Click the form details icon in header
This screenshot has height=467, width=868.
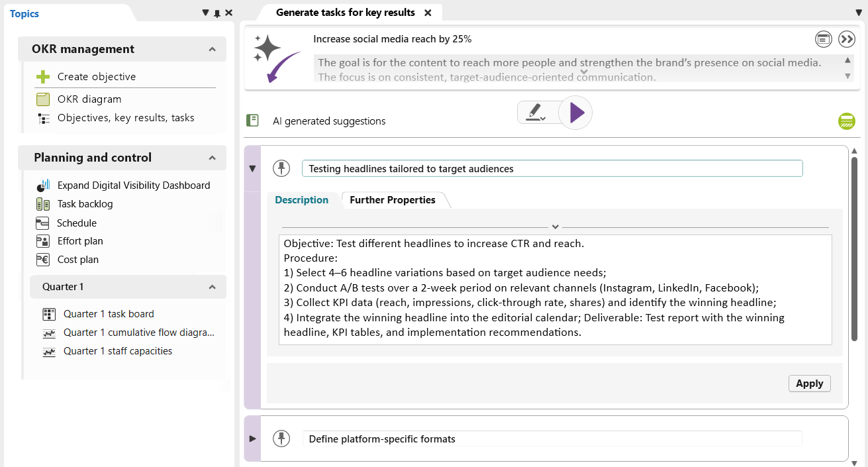coord(824,39)
